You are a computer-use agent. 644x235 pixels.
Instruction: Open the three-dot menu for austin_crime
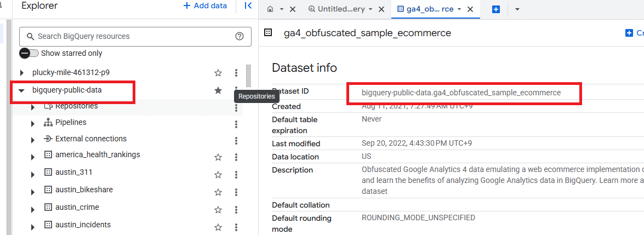coord(236,209)
